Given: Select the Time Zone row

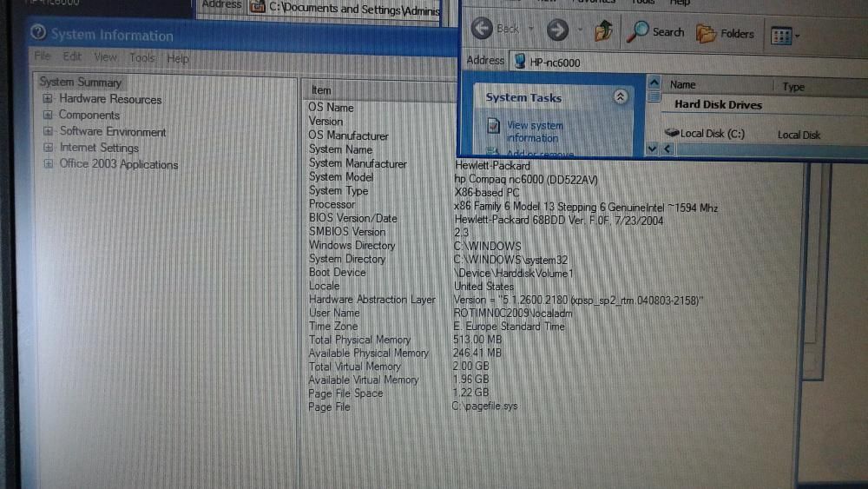Looking at the screenshot, I should tap(332, 327).
